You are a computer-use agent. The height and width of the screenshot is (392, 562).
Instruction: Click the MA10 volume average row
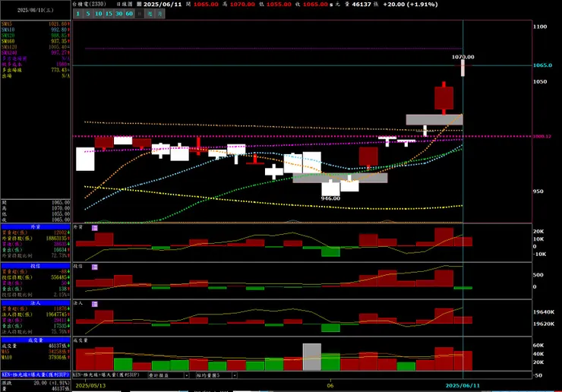(36, 358)
